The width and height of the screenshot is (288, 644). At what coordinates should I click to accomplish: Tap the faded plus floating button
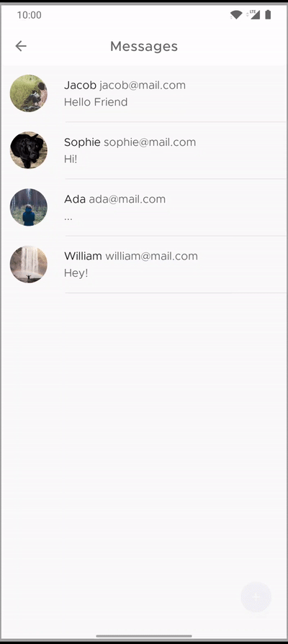256,597
